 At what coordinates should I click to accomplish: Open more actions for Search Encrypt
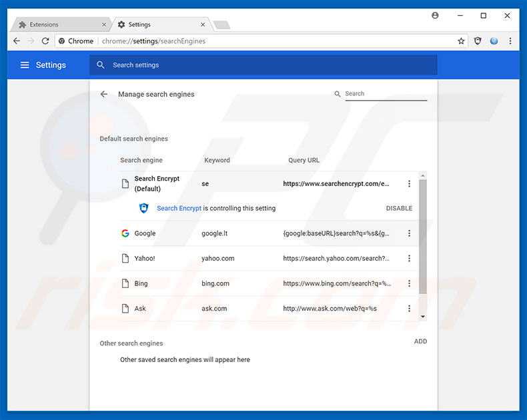[x=409, y=183]
